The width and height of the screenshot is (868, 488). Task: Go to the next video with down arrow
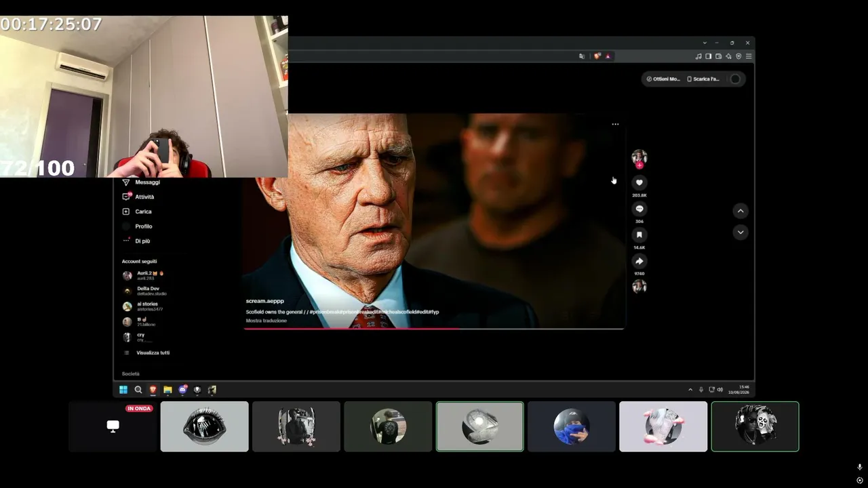pyautogui.click(x=741, y=232)
